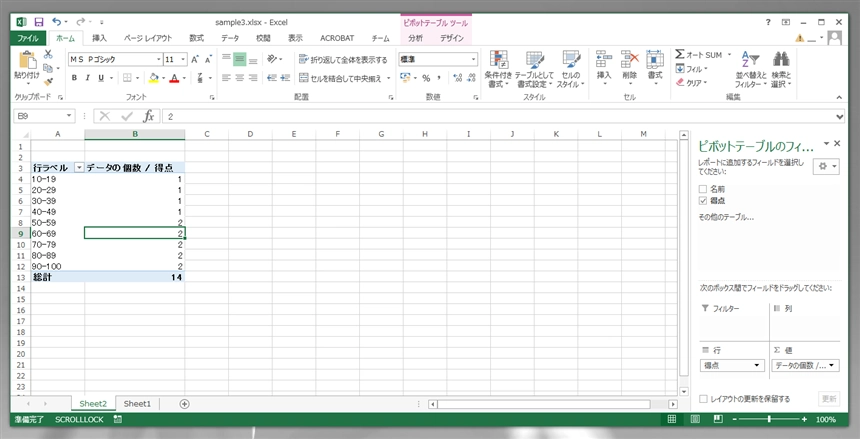Open the デザイン PivotTable tab
The width and height of the screenshot is (860, 439).
(x=452, y=38)
